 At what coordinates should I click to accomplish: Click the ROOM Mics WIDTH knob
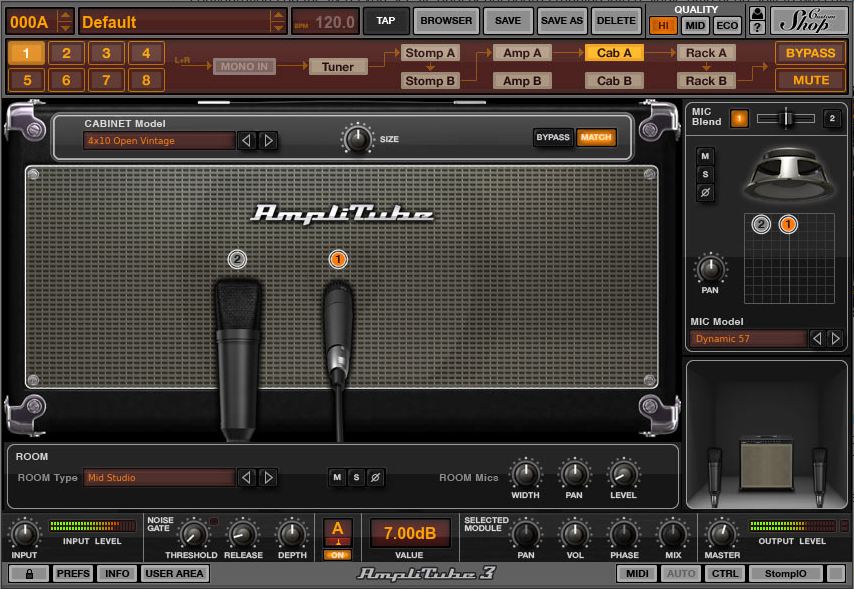point(525,474)
